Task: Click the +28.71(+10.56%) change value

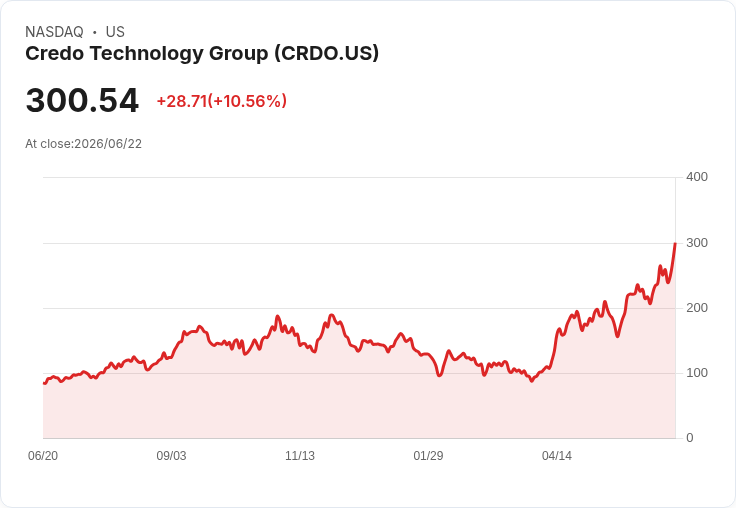Action: (222, 101)
